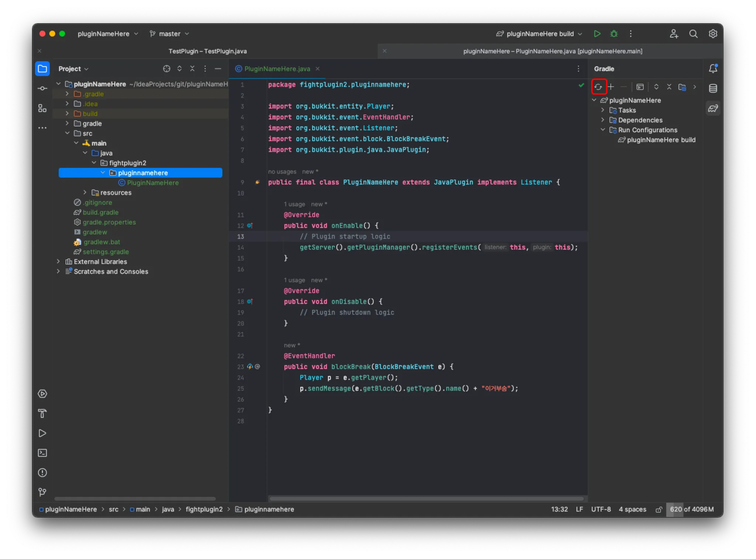Toggle the read-only lock icon in status bar
The image size is (756, 559).
(x=659, y=510)
